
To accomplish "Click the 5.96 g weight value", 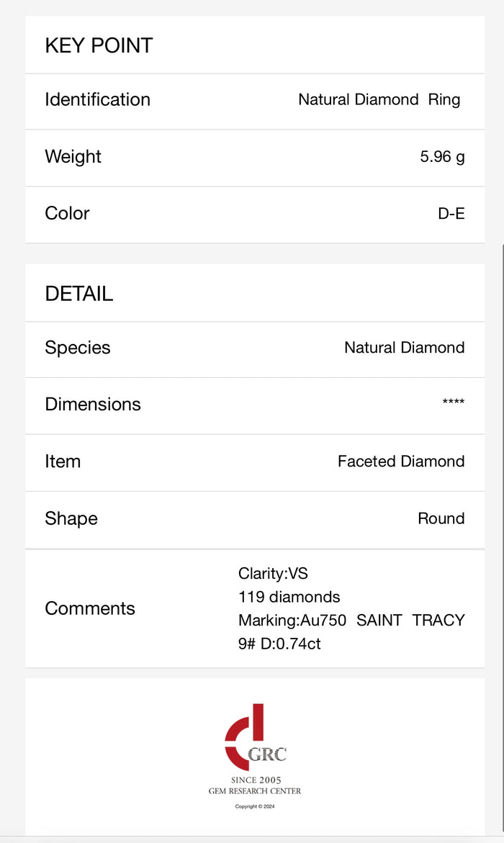I will coord(442,156).
